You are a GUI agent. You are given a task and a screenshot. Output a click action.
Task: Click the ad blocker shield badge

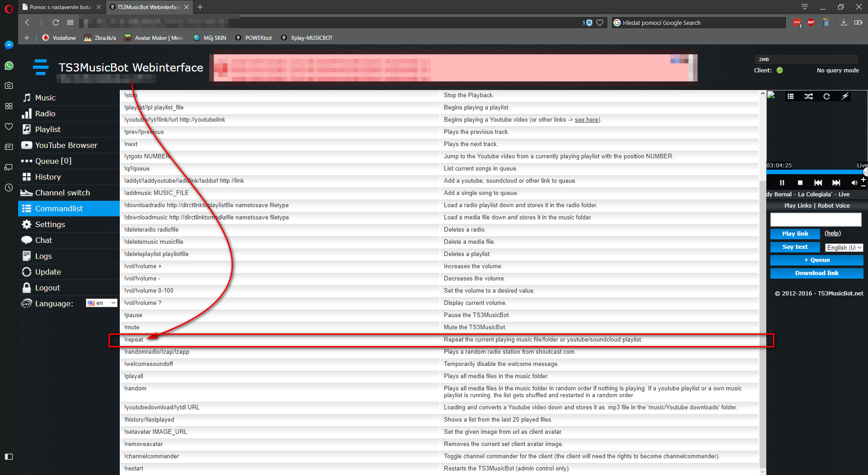[588, 23]
